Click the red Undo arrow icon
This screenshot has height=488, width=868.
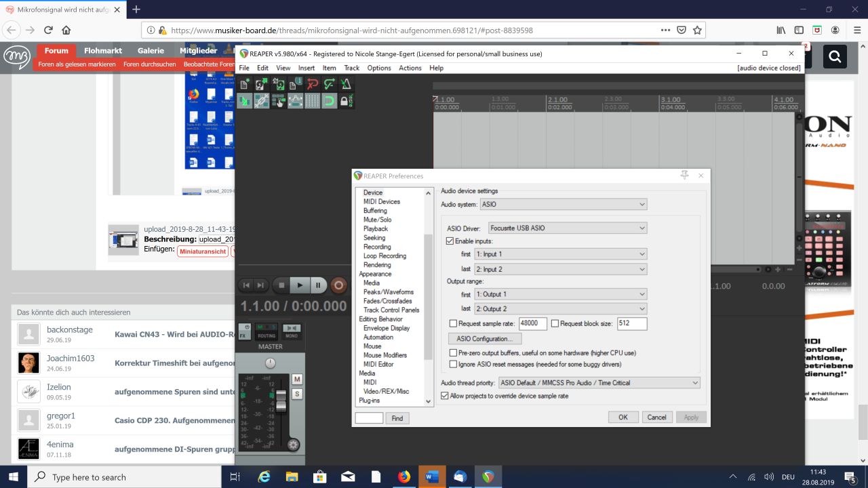[313, 84]
